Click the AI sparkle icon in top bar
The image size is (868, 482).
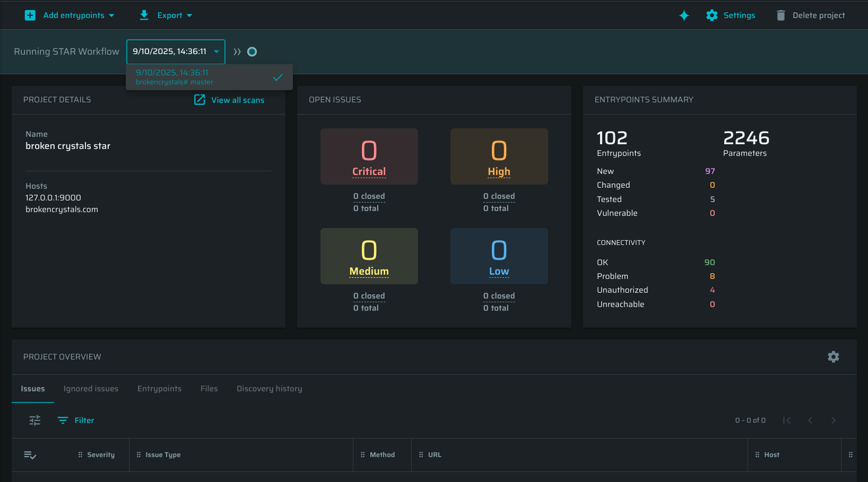[684, 15]
